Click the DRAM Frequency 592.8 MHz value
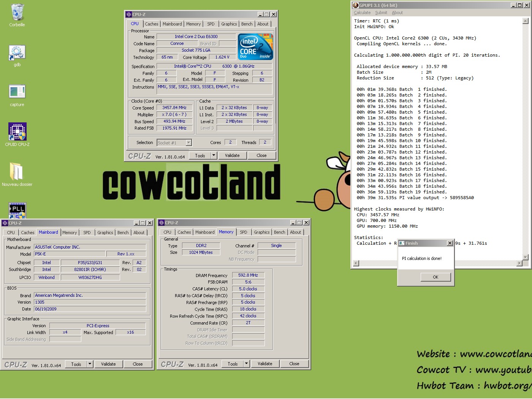Viewport: 532px width, 399px height. (248, 275)
